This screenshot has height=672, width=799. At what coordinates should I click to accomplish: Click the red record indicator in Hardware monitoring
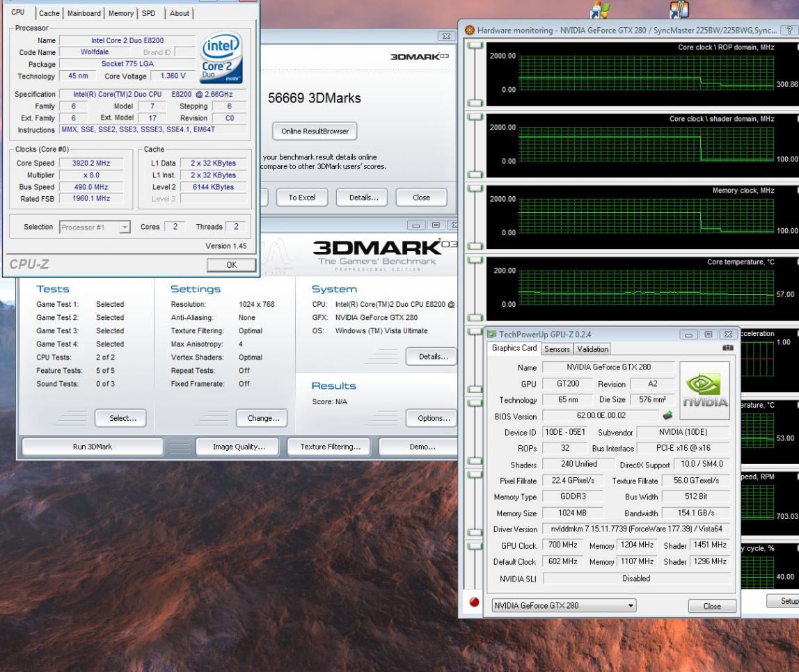(474, 602)
